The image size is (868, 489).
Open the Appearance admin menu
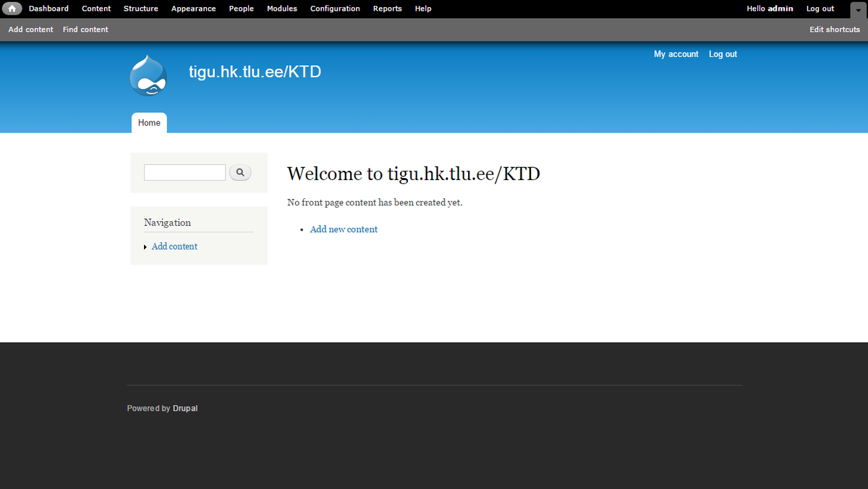click(x=193, y=8)
